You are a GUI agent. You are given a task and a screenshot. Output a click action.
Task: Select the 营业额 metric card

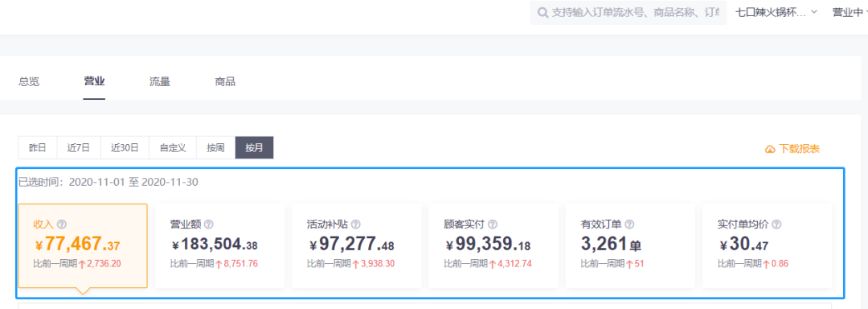[219, 246]
